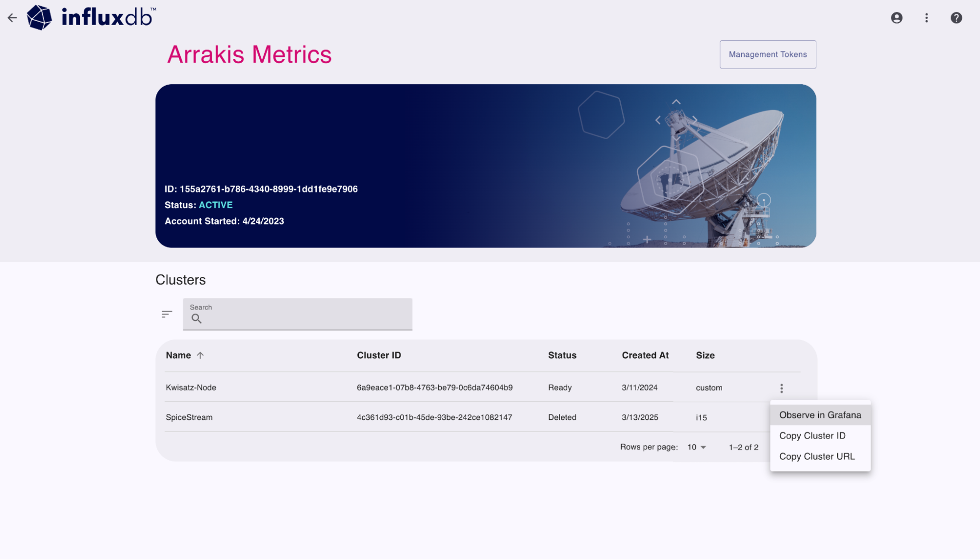Toggle sort by Created At column
The height and width of the screenshot is (560, 980).
[x=645, y=355]
